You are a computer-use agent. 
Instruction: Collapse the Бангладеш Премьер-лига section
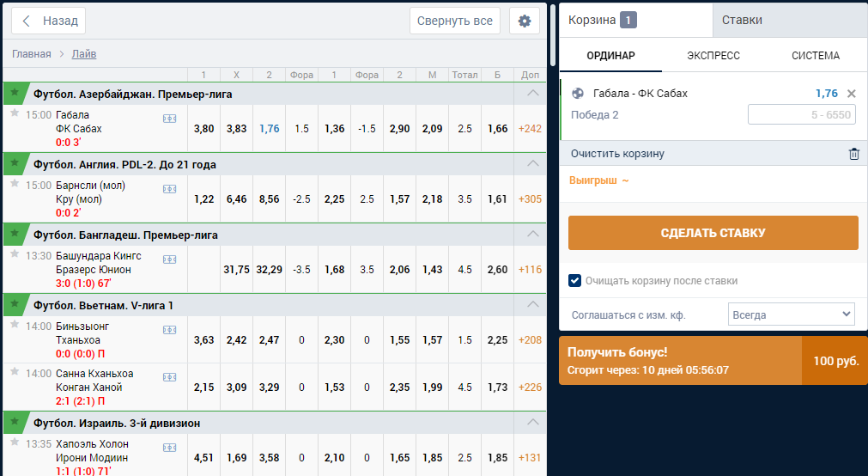[x=532, y=234]
